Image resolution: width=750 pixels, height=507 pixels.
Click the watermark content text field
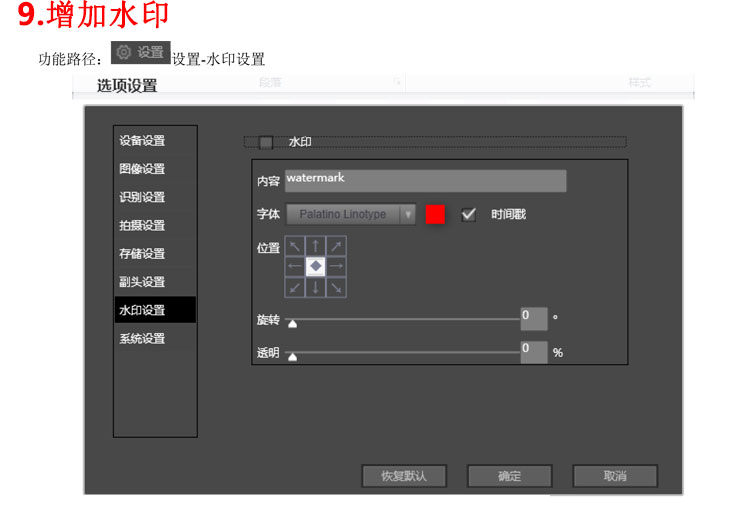(x=425, y=180)
